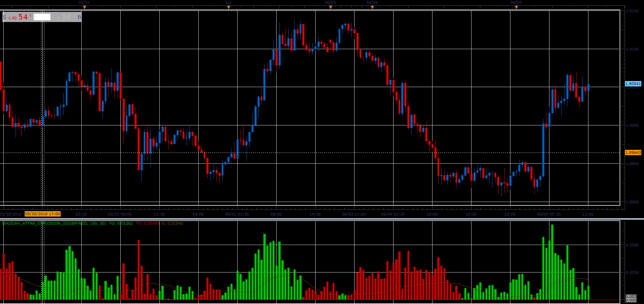
Task: Click the 14:30 time axis label
Action: (315, 214)
